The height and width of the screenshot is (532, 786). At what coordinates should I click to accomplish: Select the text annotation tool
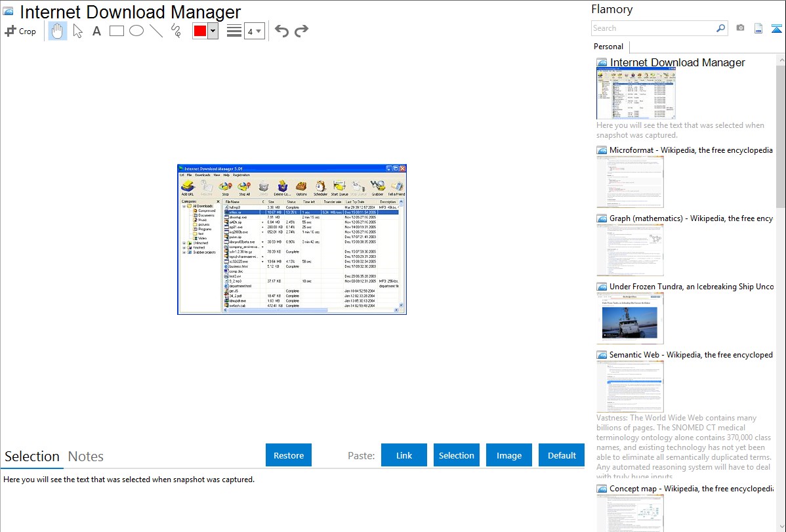tap(96, 31)
